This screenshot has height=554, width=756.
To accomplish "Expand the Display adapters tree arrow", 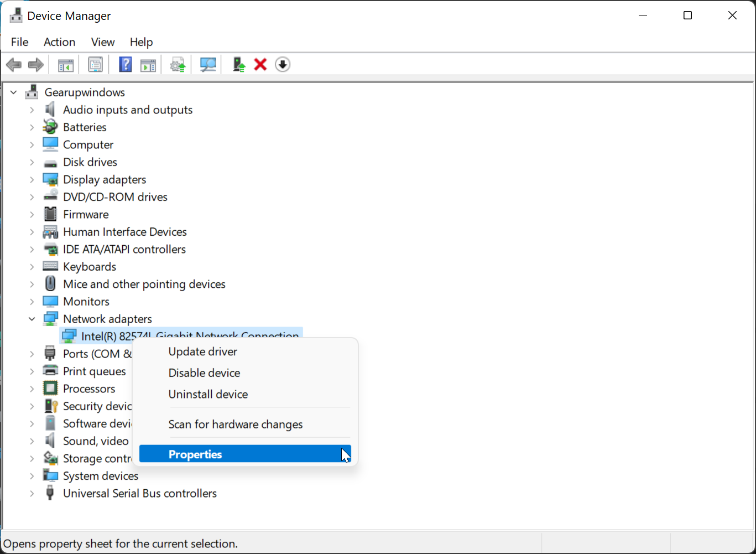I will tap(32, 179).
